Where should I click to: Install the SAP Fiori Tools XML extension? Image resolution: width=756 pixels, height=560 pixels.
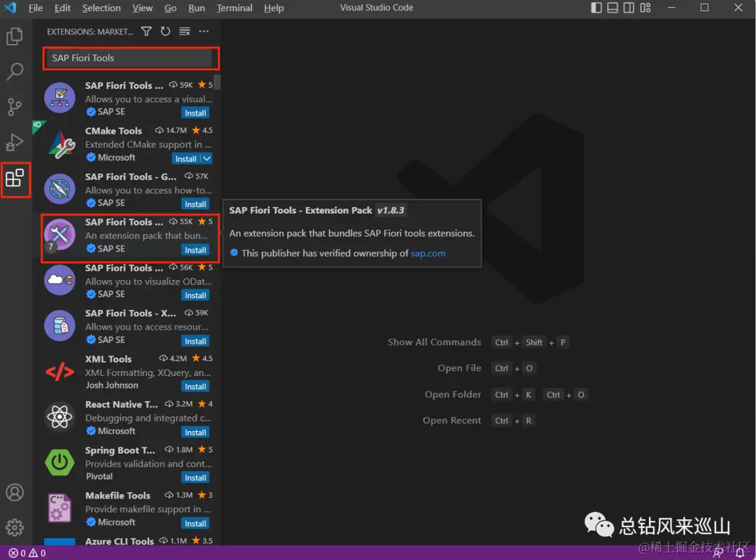pyautogui.click(x=195, y=341)
